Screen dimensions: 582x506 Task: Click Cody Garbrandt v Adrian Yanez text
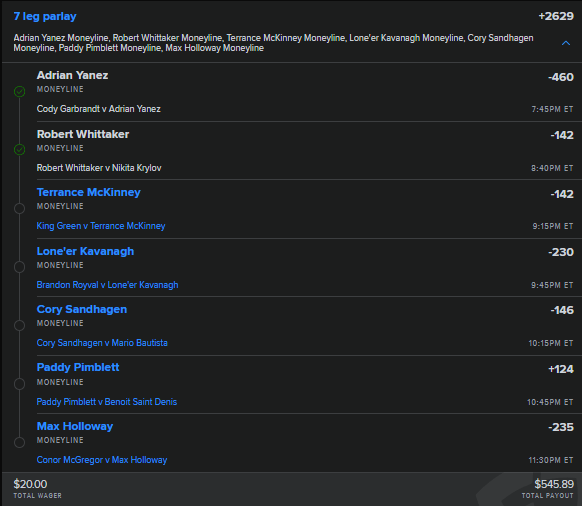tap(99, 109)
